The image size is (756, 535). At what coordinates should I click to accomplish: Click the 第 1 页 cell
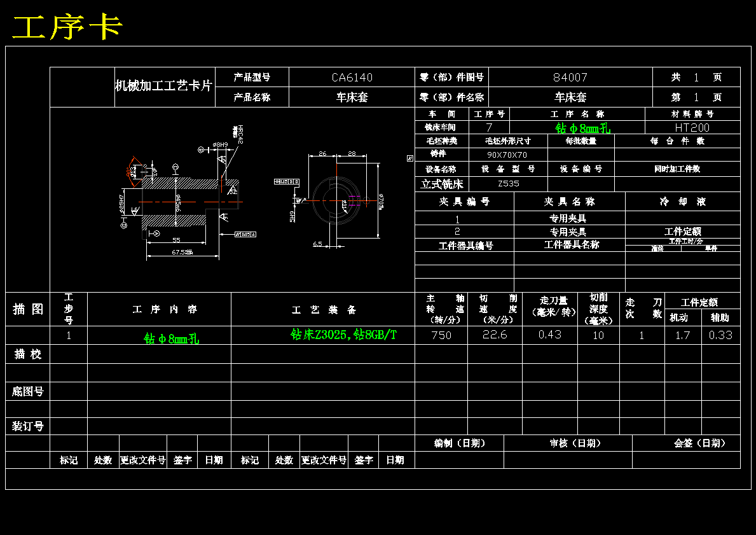(696, 97)
